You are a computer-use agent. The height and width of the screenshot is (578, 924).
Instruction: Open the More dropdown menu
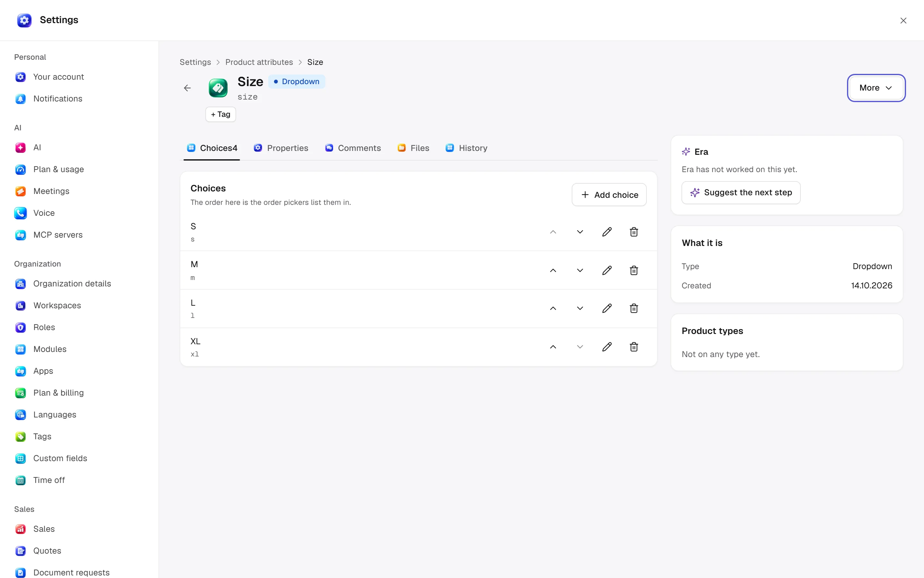click(x=876, y=88)
